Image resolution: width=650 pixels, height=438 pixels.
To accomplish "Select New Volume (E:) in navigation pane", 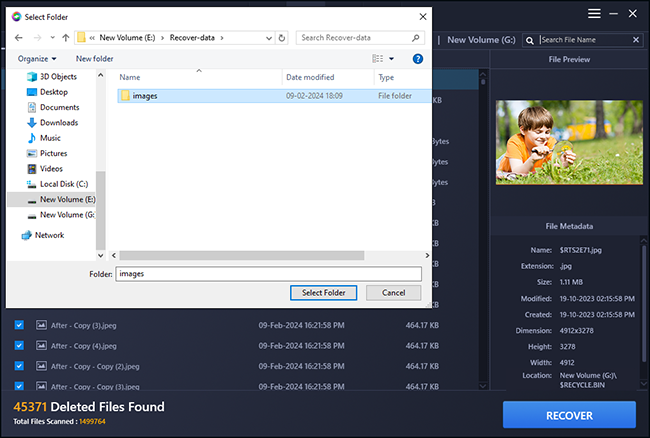I will (67, 199).
